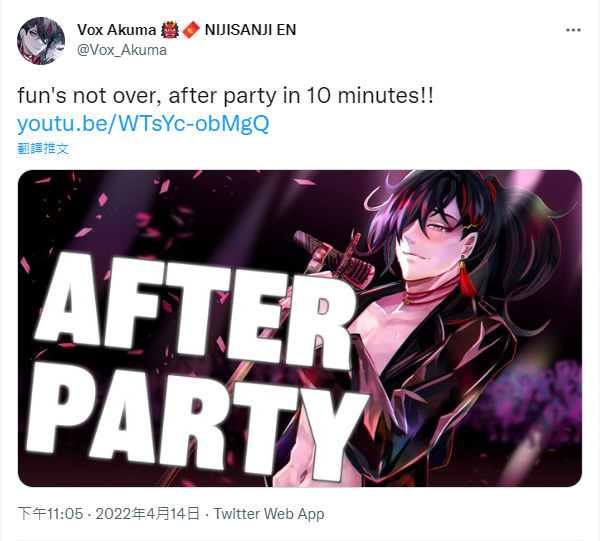600x541 pixels.
Task: Translate the tweet via 翻譯推文
Action: 43,148
